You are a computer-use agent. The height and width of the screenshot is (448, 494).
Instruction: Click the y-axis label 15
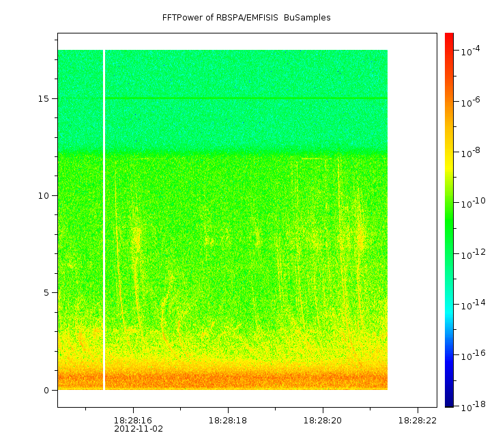44,98
